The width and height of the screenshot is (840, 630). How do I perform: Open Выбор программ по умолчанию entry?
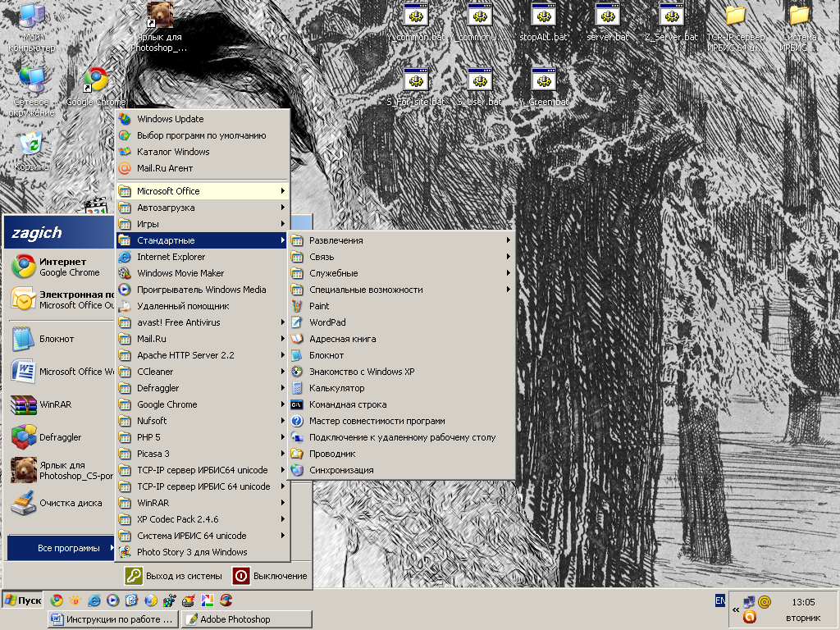(203, 135)
